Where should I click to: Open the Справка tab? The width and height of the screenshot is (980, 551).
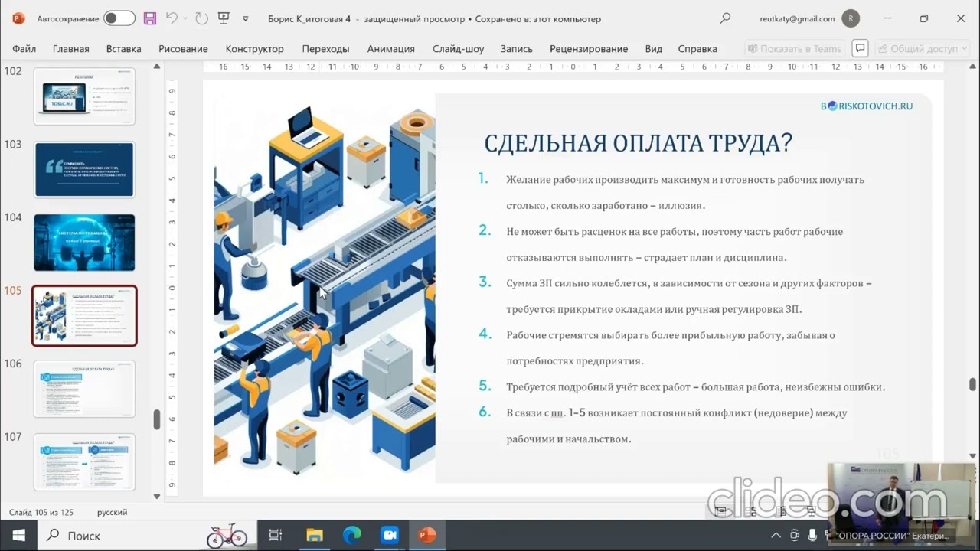tap(697, 48)
